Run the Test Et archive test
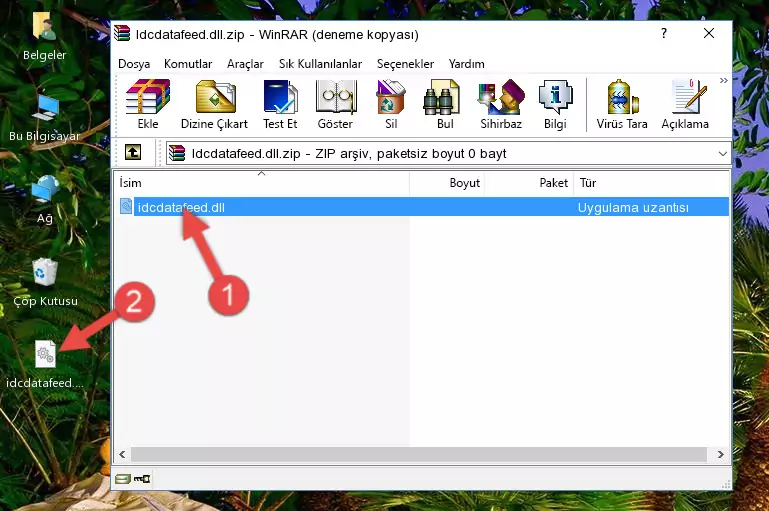 tap(280, 104)
